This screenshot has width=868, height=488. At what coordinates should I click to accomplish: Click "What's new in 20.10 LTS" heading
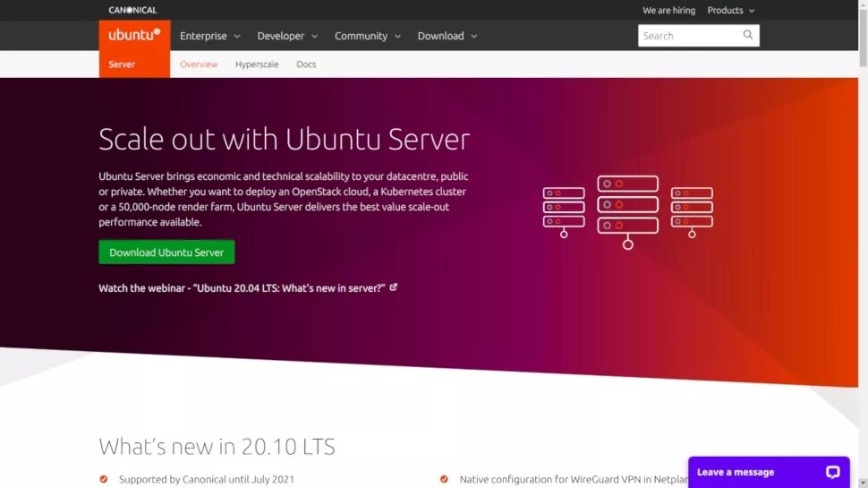217,447
